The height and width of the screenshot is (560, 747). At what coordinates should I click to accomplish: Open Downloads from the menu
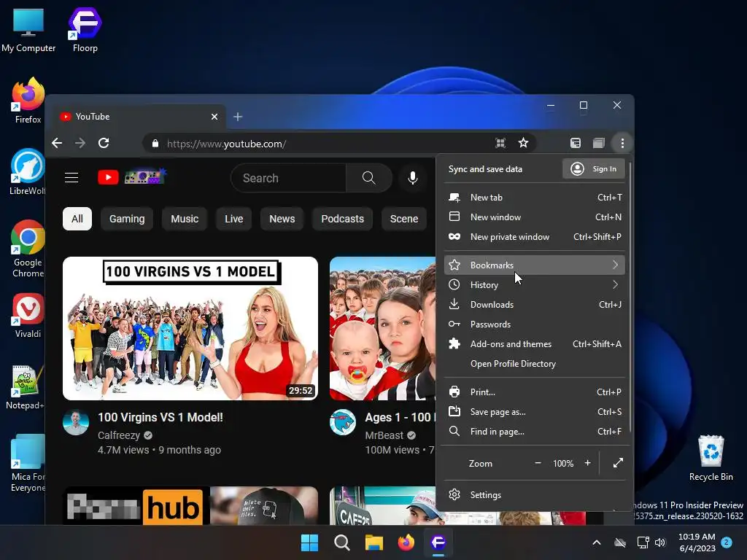pyautogui.click(x=535, y=304)
